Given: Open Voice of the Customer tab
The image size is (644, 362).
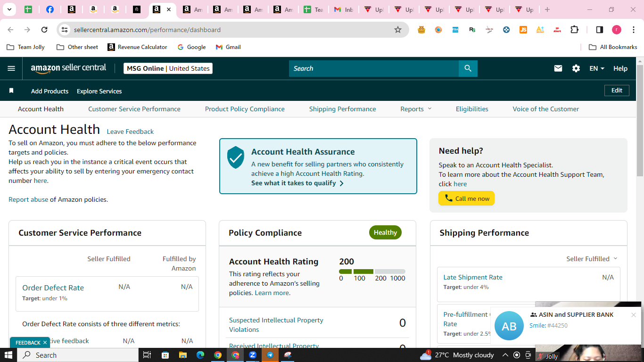Looking at the screenshot, I should (546, 109).
